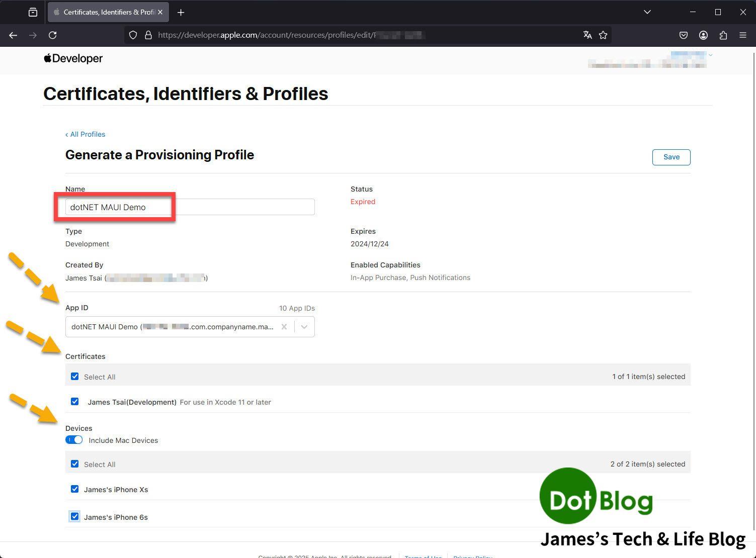The height and width of the screenshot is (558, 756).
Task: Click 'For use in Xcode 11 or later'
Action: [x=225, y=402]
